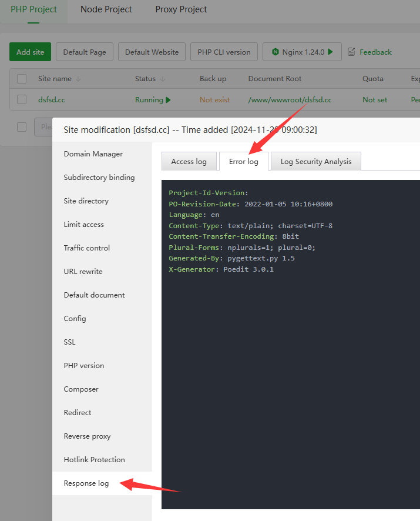Toggle the select-all sites checkbox in header
This screenshot has height=521, width=420.
[22, 79]
